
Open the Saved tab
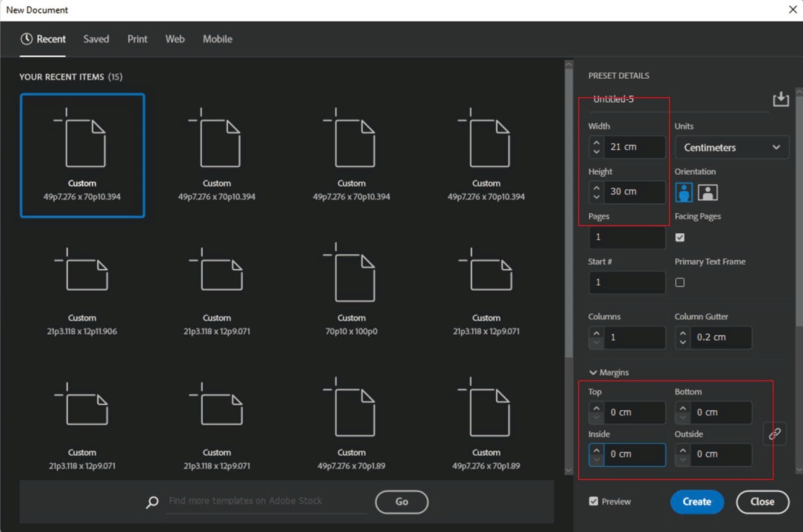tap(96, 39)
